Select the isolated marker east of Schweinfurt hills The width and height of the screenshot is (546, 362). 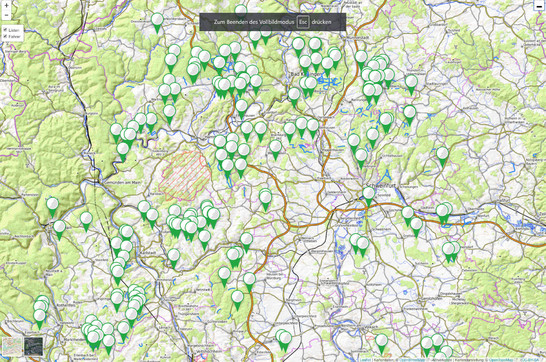click(x=442, y=156)
